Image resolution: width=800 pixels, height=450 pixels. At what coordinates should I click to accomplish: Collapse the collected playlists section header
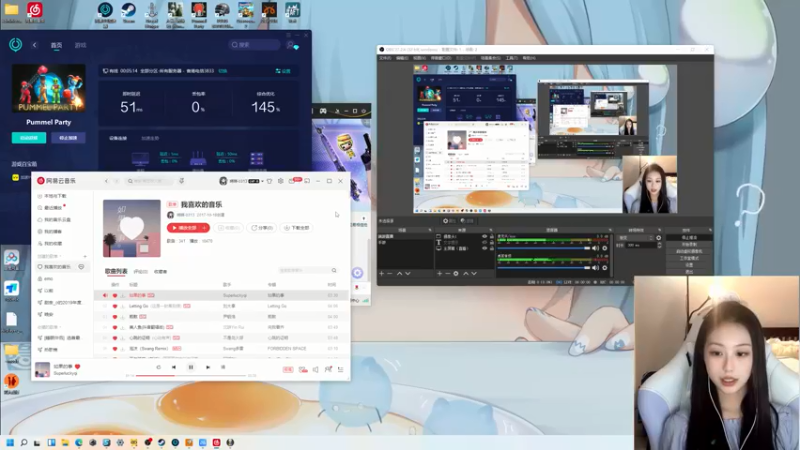pos(48,327)
